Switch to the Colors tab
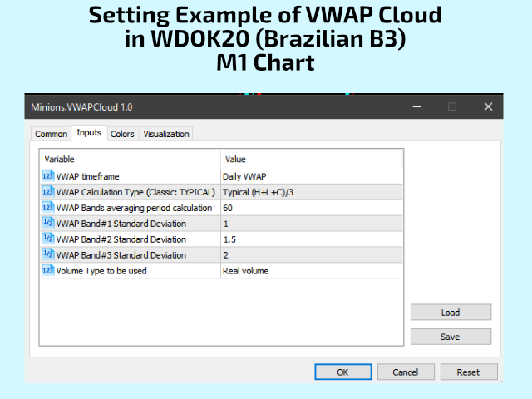Viewport: 532px width, 399px height. (122, 134)
